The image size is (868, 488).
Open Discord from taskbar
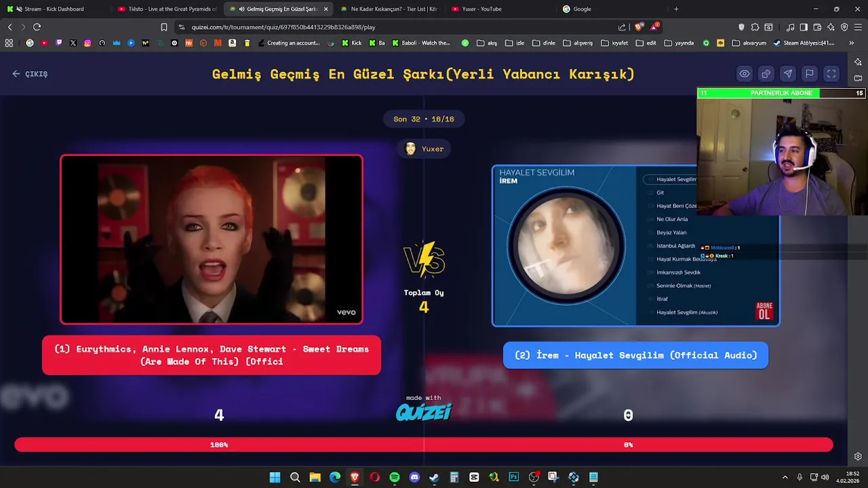coord(414,477)
